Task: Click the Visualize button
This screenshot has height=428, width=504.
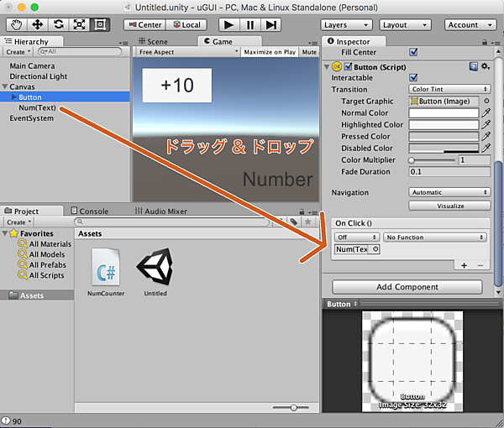Action: click(x=449, y=206)
